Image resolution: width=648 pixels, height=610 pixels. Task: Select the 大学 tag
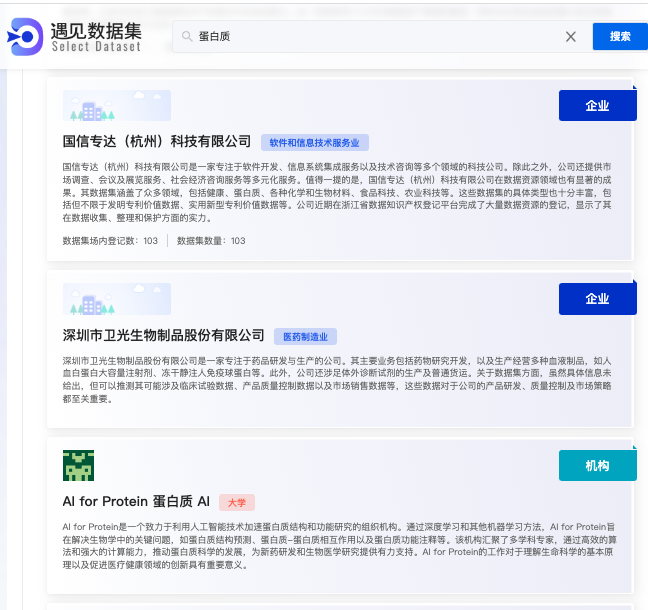237,503
